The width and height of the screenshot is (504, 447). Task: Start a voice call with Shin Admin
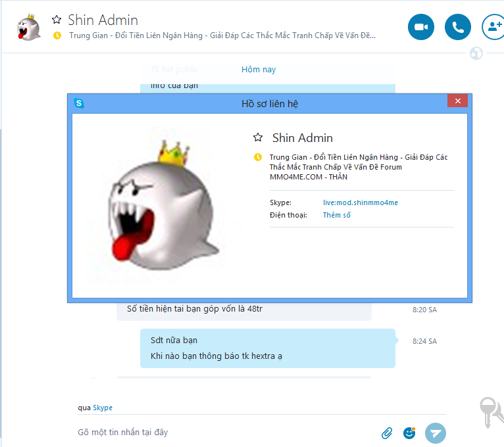(x=458, y=27)
